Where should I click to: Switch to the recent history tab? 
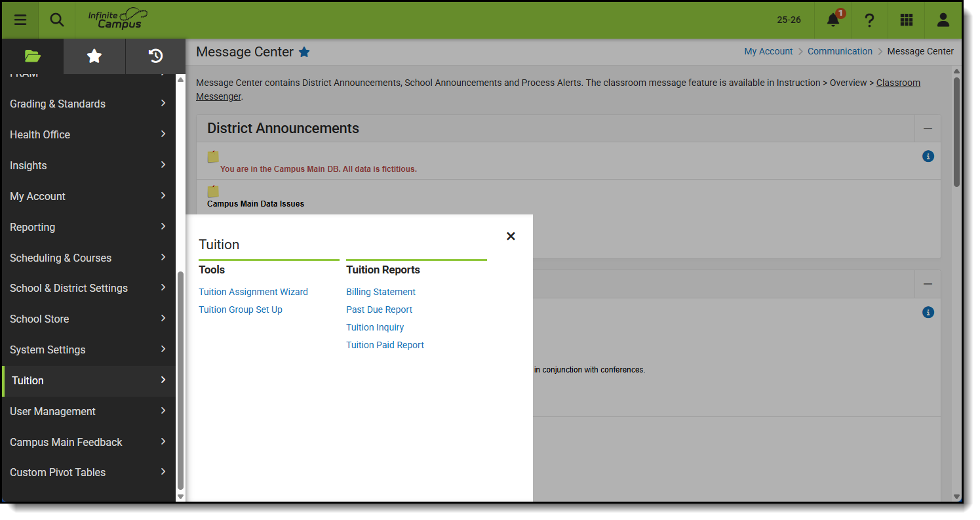point(155,56)
